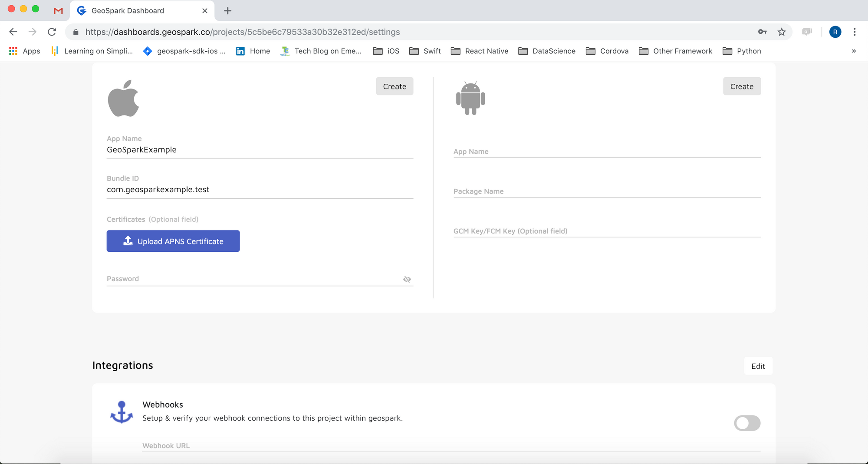Open Tech Blog on Eme bookmark
The image size is (868, 464).
[321, 51]
